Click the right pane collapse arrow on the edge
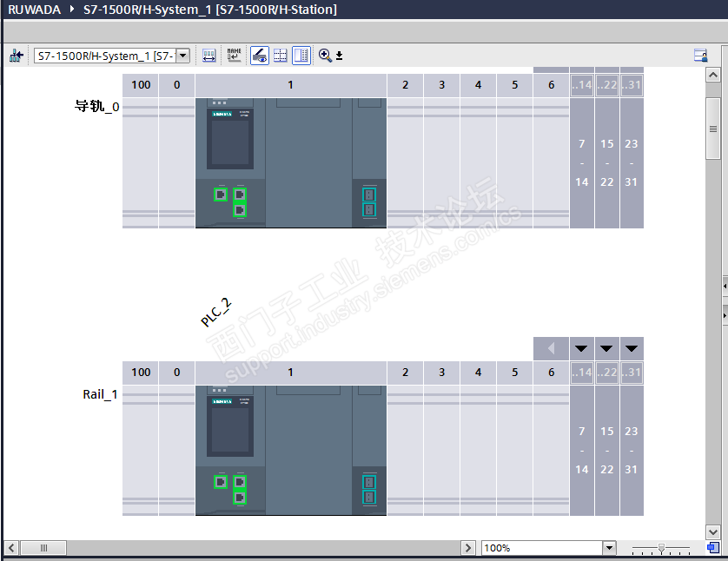 coord(725,315)
